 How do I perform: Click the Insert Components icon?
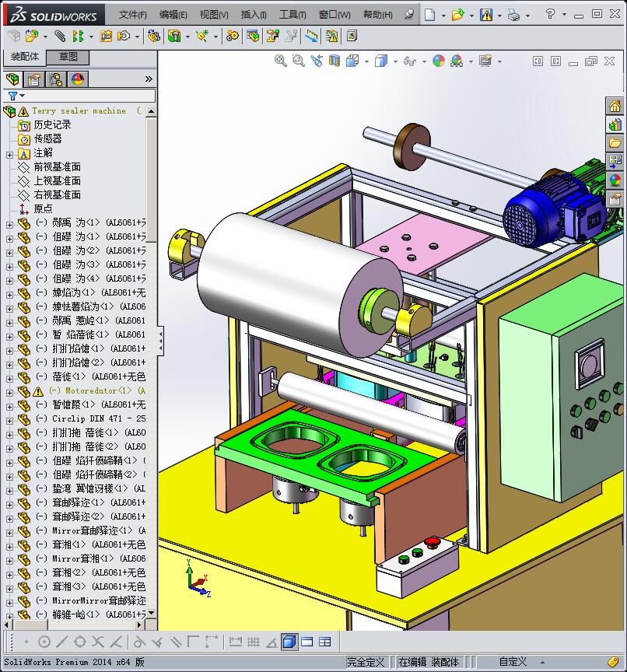(x=31, y=36)
